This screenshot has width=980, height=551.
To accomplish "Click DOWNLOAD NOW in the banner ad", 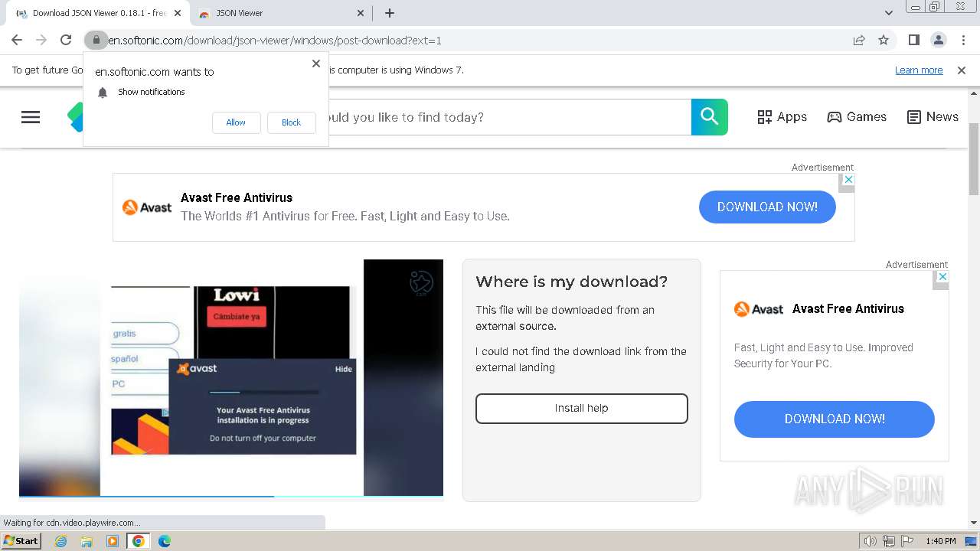I will point(767,207).
